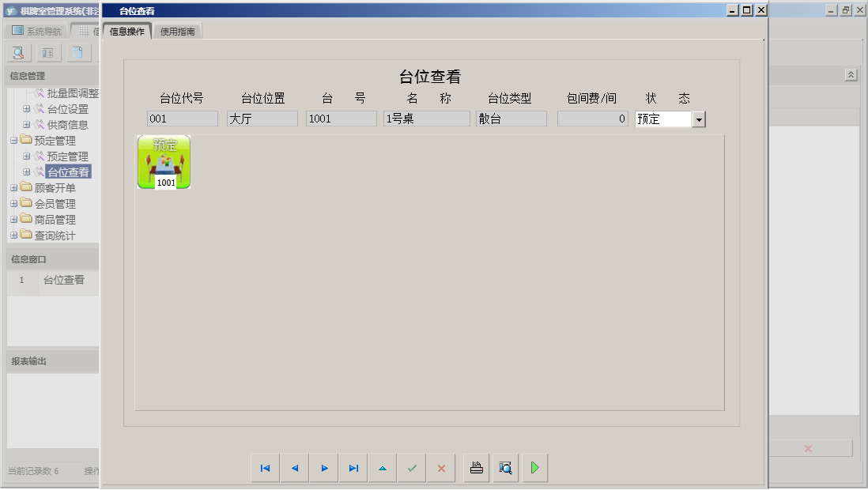868x490 pixels.
Task: Open the print preview magnifier icon
Action: pyautogui.click(x=505, y=467)
